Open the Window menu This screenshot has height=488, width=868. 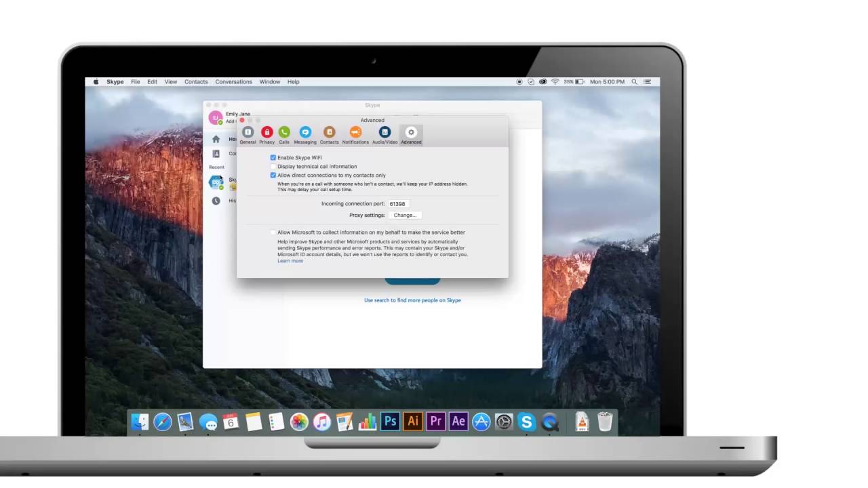270,81
